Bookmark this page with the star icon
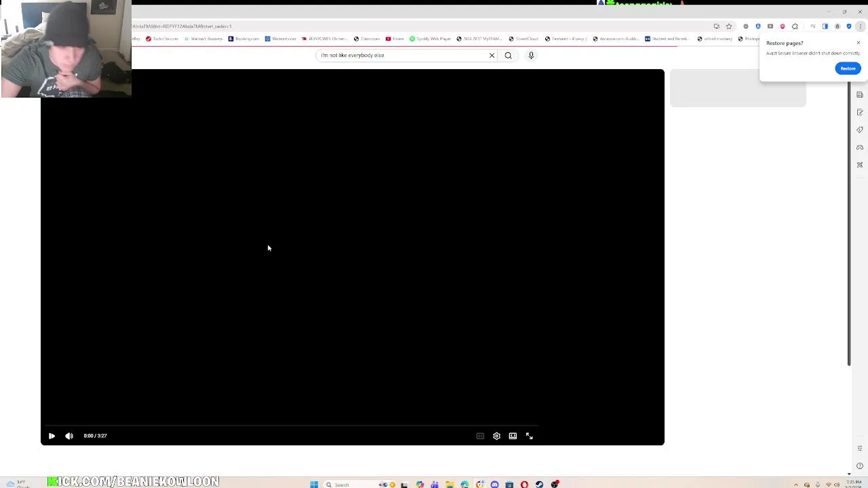This screenshot has height=488, width=868. tap(729, 26)
